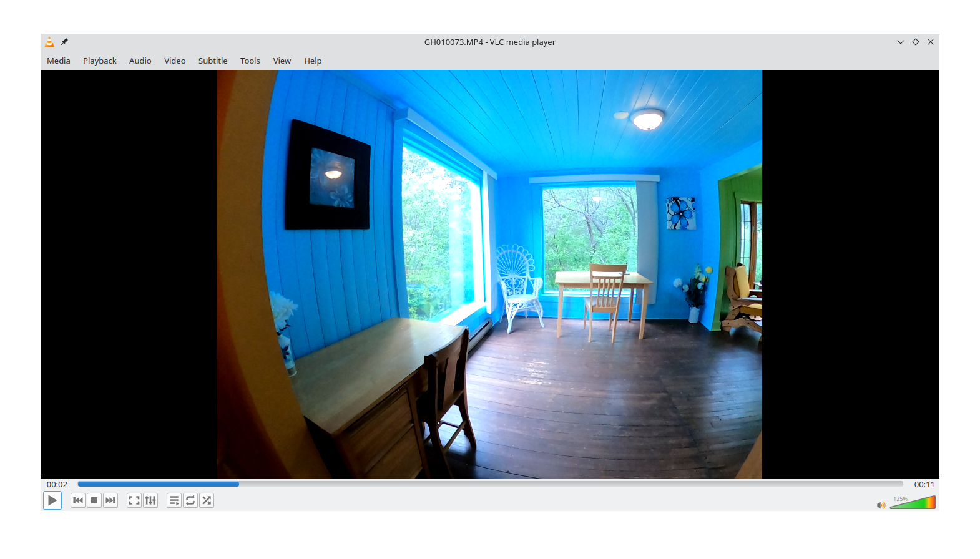This screenshot has height=559, width=980.
Task: Adjust the 125% volume slider
Action: 913,502
